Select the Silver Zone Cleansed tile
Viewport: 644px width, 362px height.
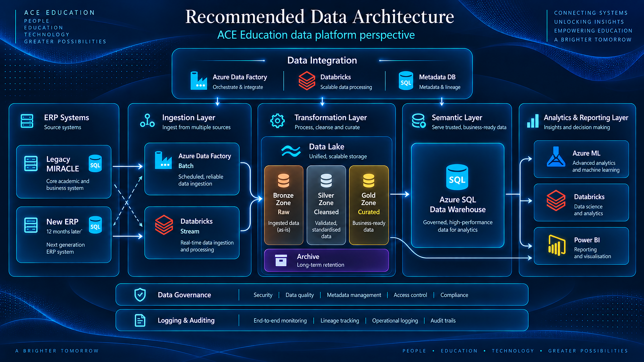pyautogui.click(x=326, y=205)
